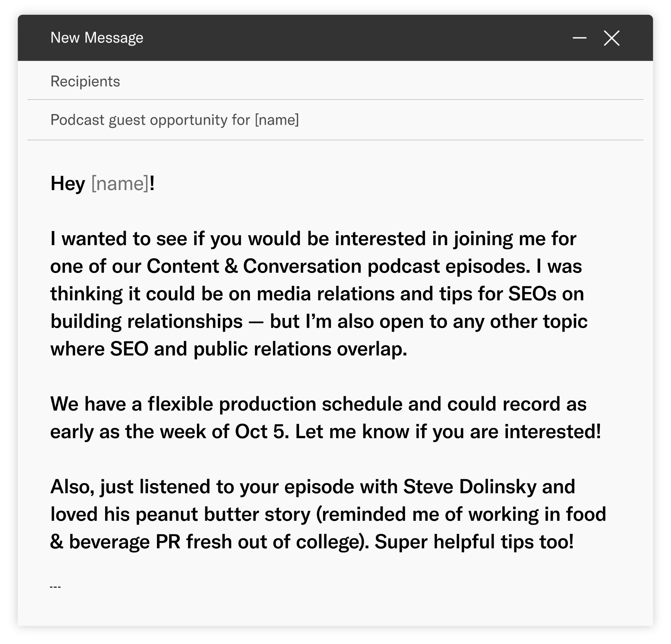Click the signature dashes at bottom
This screenshot has height=644, width=671.
click(x=55, y=587)
